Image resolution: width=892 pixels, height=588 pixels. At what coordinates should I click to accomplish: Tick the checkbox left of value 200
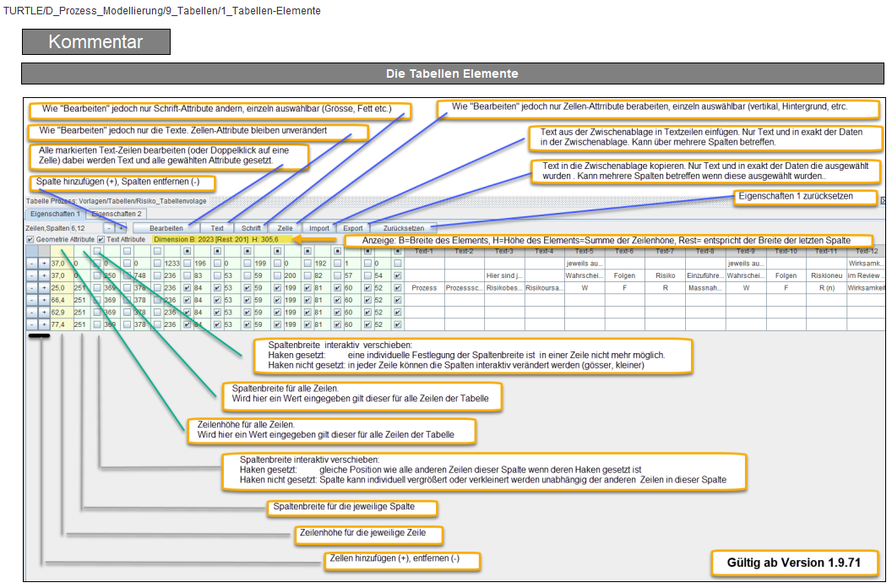278,275
